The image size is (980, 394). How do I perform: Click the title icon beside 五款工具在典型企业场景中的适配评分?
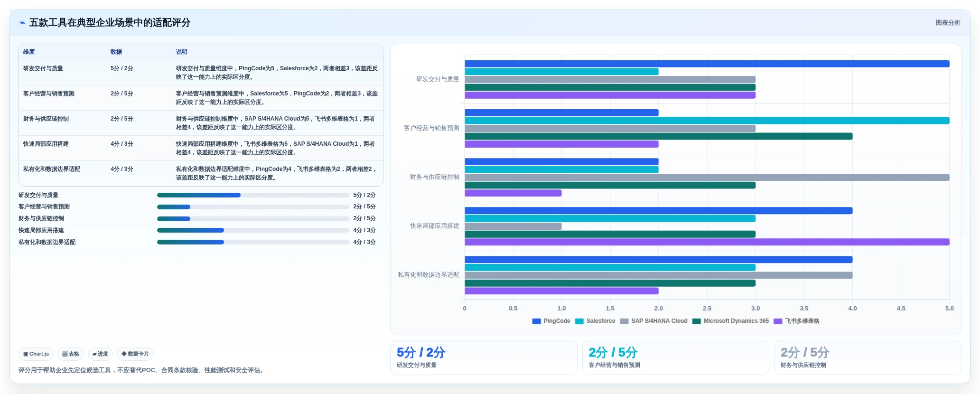click(22, 23)
